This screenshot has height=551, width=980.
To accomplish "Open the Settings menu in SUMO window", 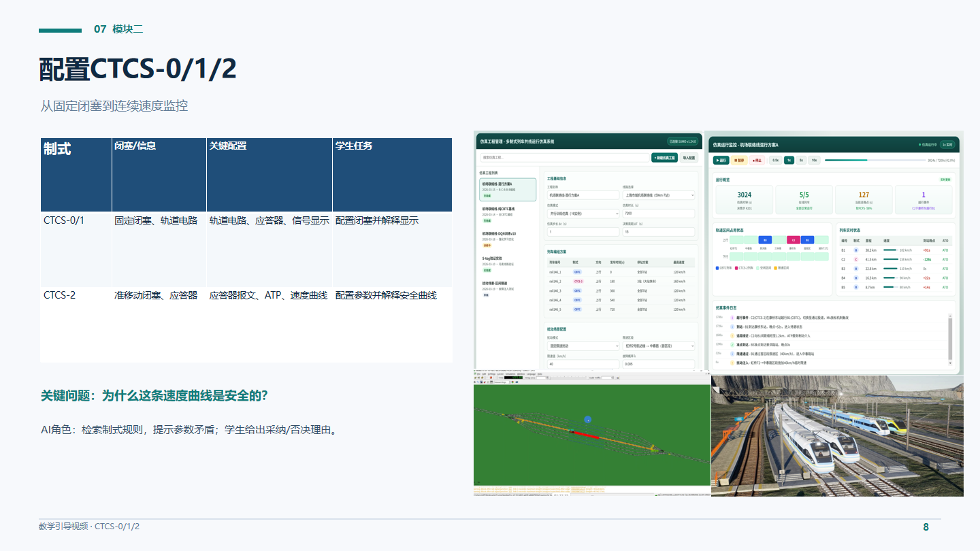I will pos(491,374).
